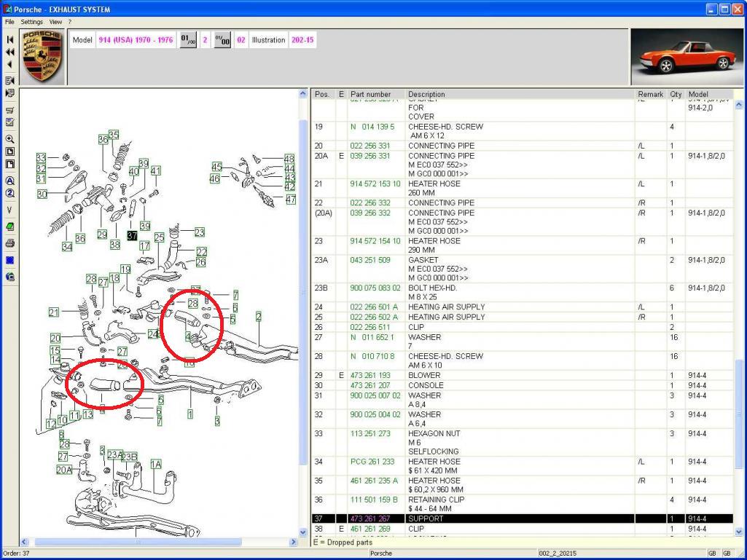Select part number 043 251 509 GASKET
Screen dimensions: 747x560
click(370, 260)
